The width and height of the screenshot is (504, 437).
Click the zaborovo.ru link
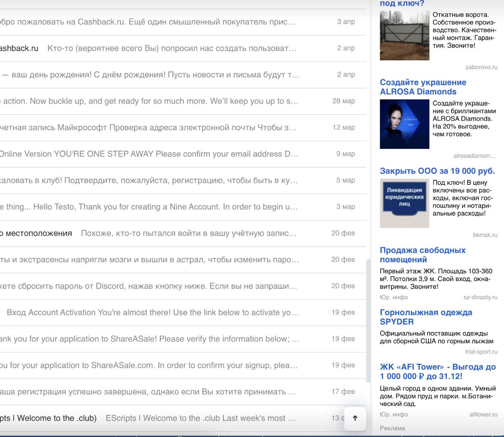tap(481, 67)
